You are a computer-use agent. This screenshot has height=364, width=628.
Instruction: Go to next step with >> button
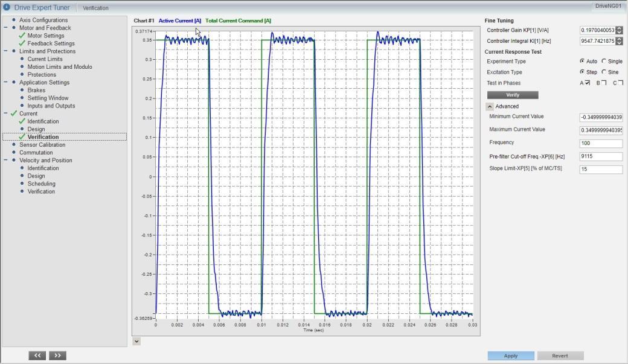click(x=58, y=356)
